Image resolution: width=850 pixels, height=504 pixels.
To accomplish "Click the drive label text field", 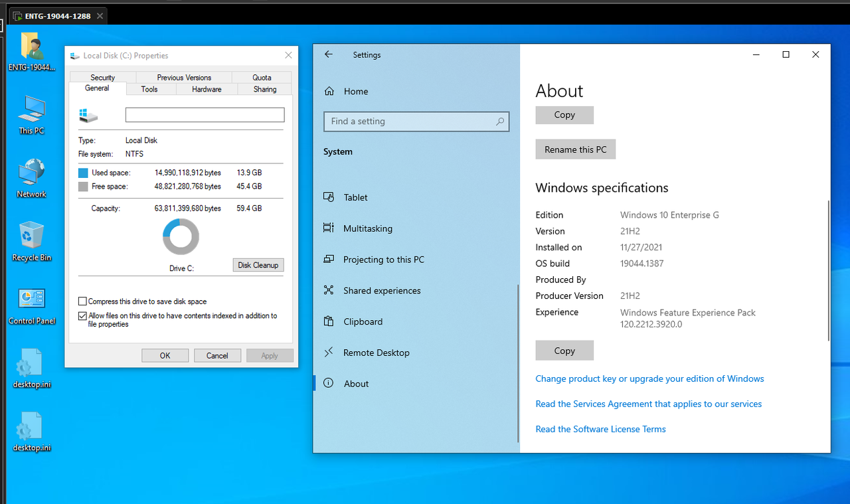I will pos(205,115).
